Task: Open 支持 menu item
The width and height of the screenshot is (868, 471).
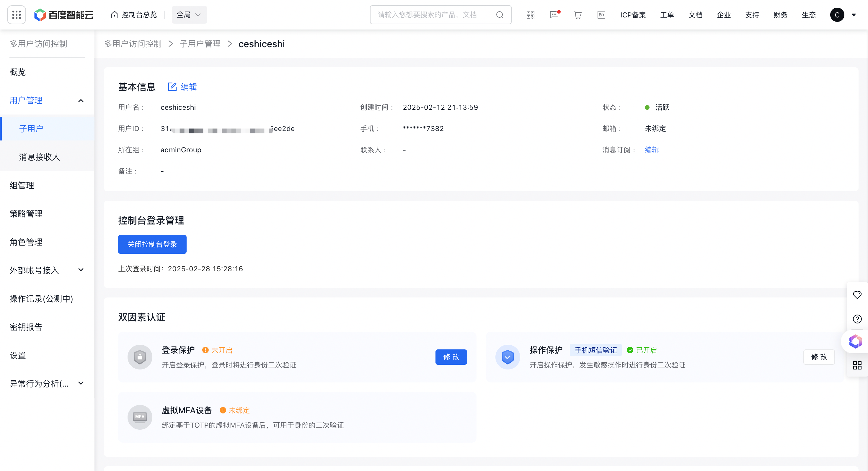Action: [x=752, y=15]
